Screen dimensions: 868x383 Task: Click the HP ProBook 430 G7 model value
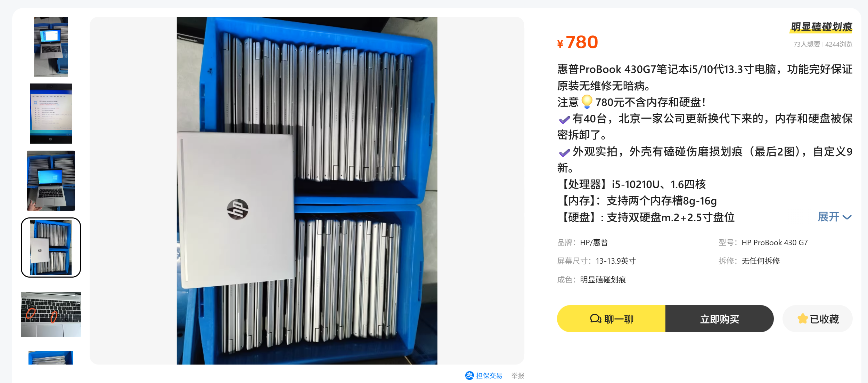[x=775, y=242]
